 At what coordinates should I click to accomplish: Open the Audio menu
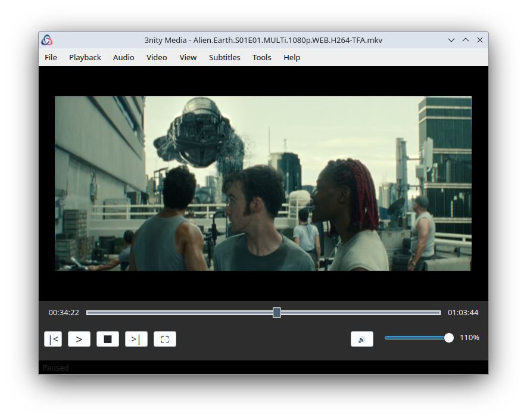pyautogui.click(x=123, y=58)
